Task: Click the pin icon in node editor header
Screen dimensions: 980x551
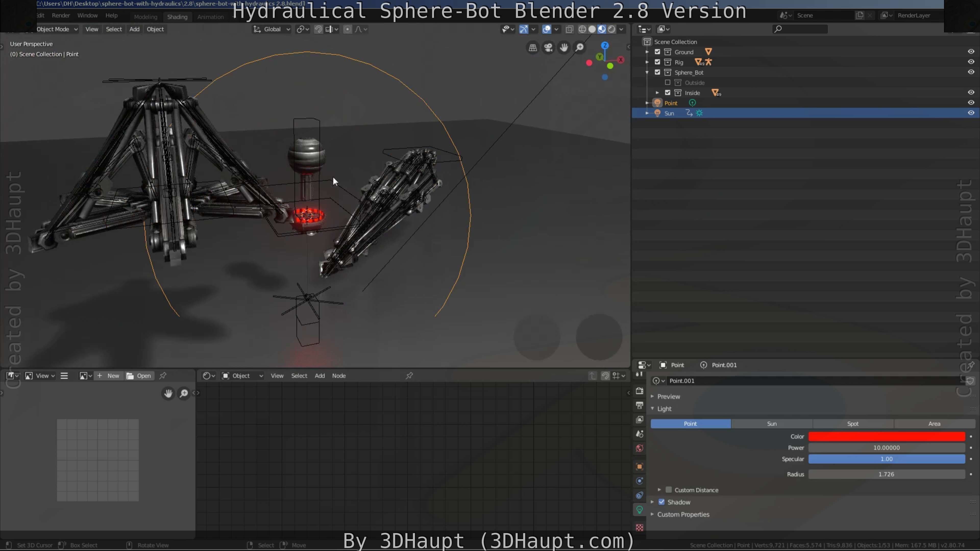Action: 409,376
